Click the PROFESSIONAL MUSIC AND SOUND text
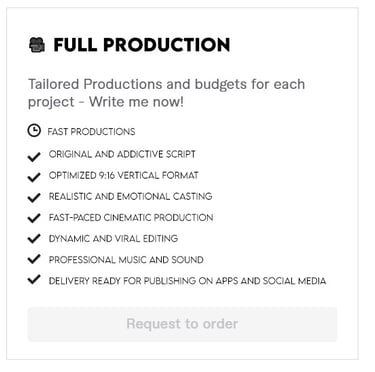This screenshot has height=372, width=375. (126, 260)
